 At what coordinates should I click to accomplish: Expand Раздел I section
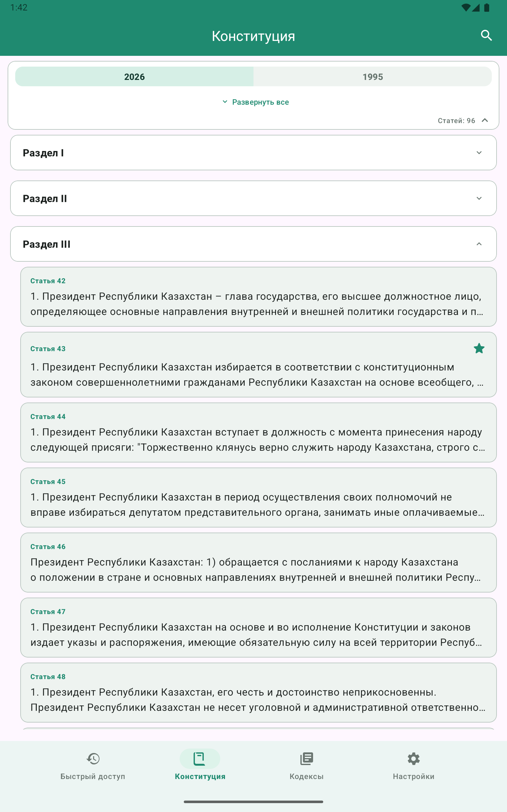[x=253, y=153]
